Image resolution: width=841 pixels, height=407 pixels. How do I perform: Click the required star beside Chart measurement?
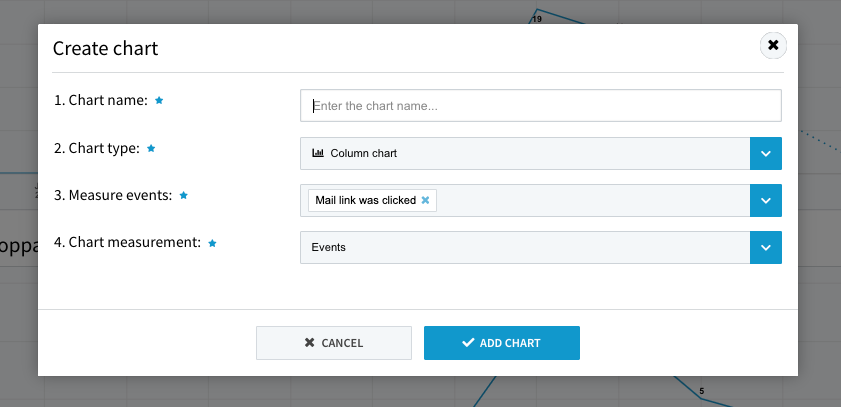[212, 243]
